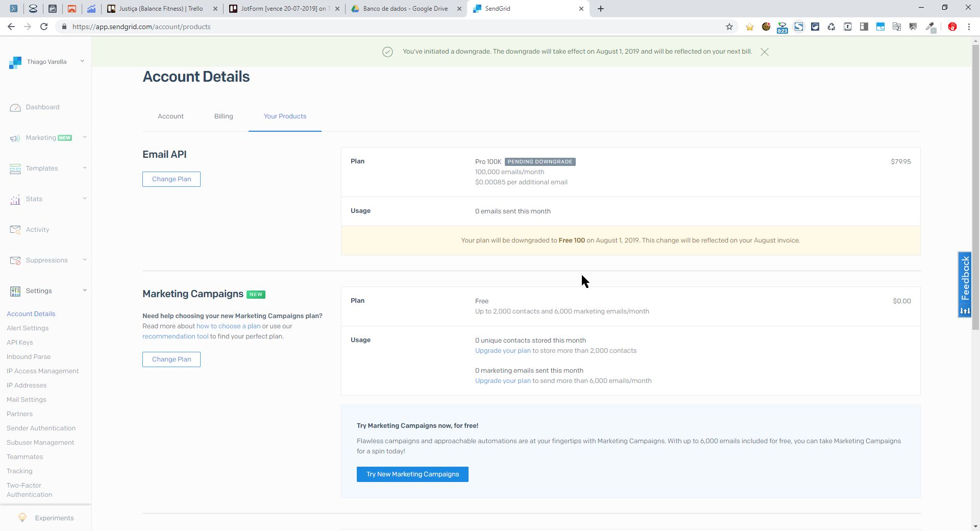Open Sender Authentication settings

41,428
